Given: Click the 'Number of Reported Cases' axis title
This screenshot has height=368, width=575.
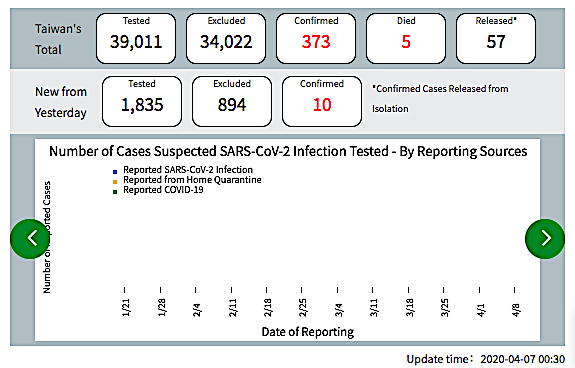Looking at the screenshot, I should [x=46, y=237].
